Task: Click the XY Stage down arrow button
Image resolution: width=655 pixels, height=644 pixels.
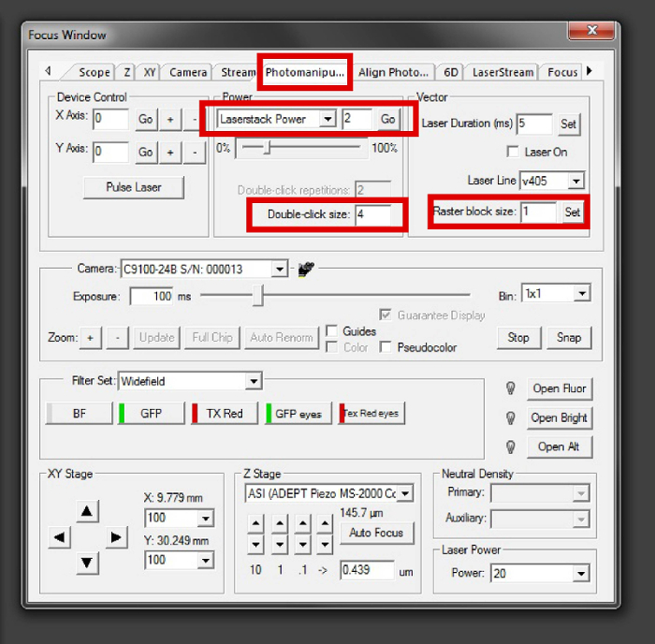Action: pos(87,562)
